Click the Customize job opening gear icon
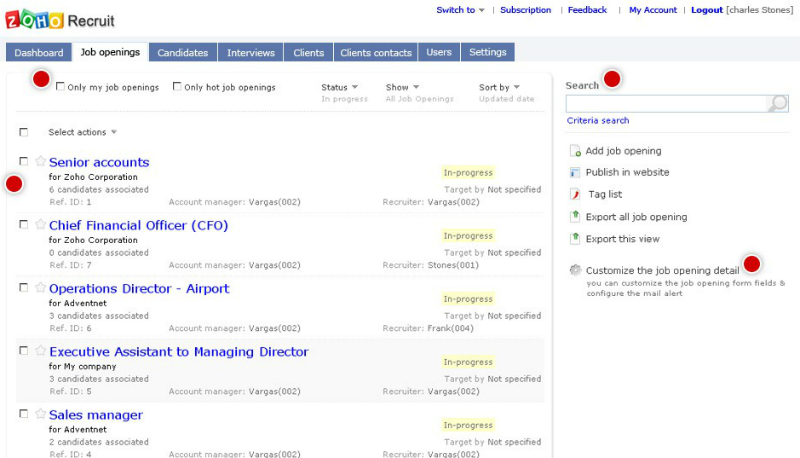 coord(575,270)
